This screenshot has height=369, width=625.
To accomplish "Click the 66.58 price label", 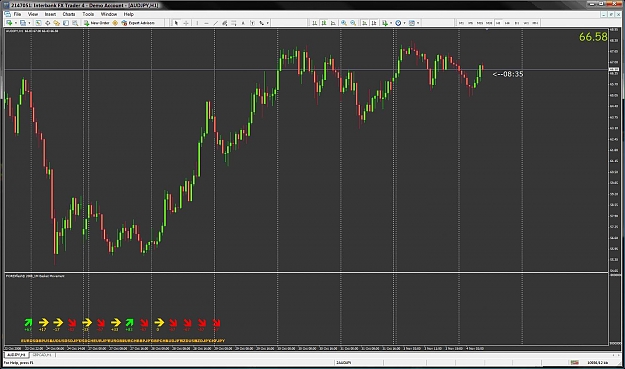I will 593,37.
